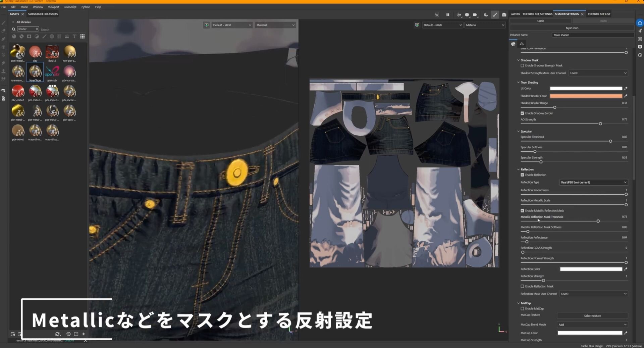The height and width of the screenshot is (348, 644).
Task: Toggle Enable Shadow Border checkbox
Action: pos(522,113)
